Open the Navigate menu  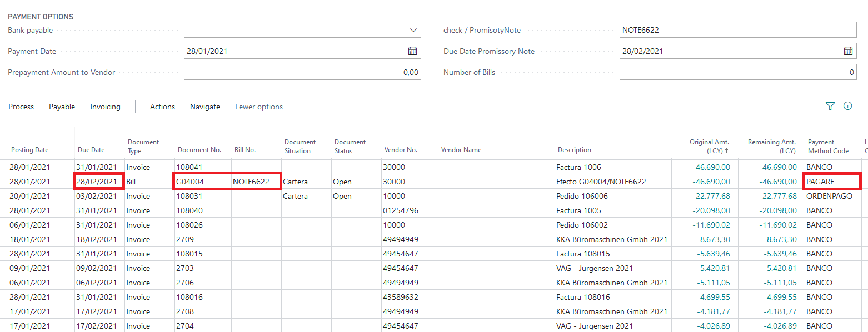point(205,107)
